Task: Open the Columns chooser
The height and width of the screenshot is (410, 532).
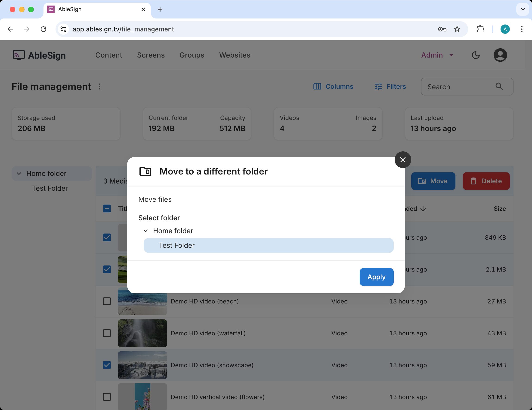Action: (x=333, y=87)
